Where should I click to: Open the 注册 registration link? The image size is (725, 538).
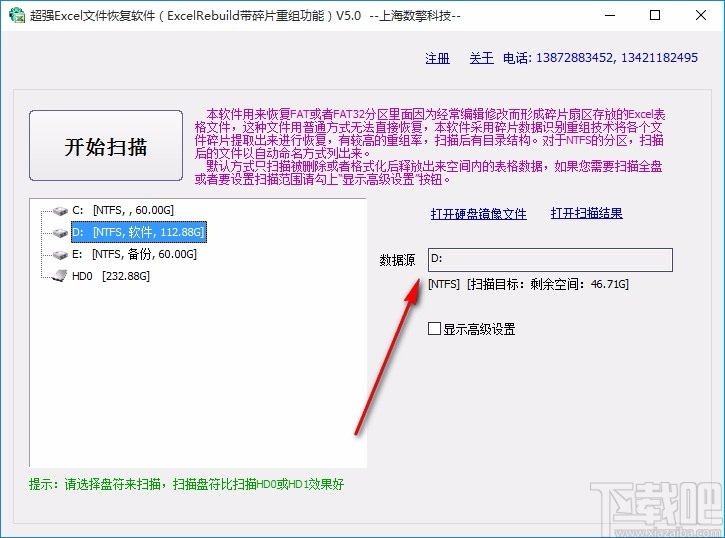coord(437,58)
